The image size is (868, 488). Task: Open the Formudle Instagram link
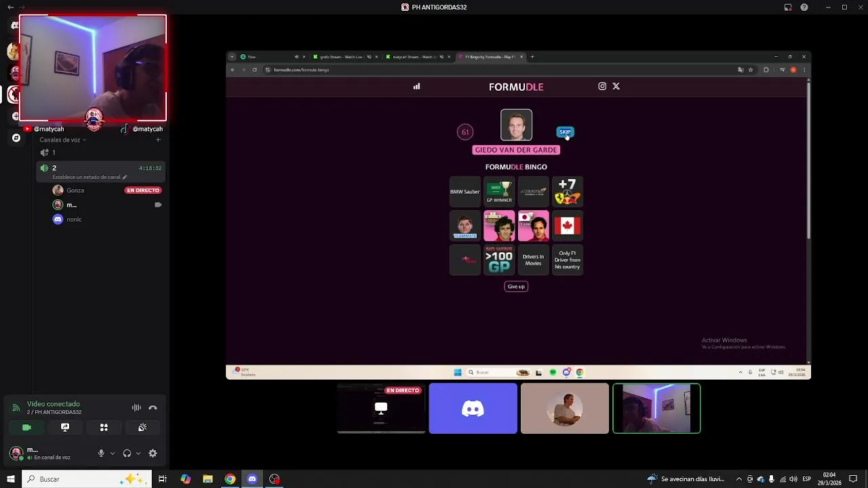click(x=602, y=86)
